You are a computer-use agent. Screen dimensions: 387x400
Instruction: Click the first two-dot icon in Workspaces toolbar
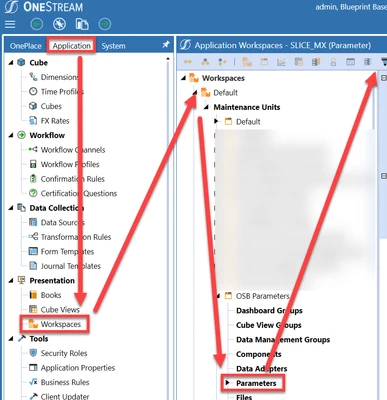188,62
